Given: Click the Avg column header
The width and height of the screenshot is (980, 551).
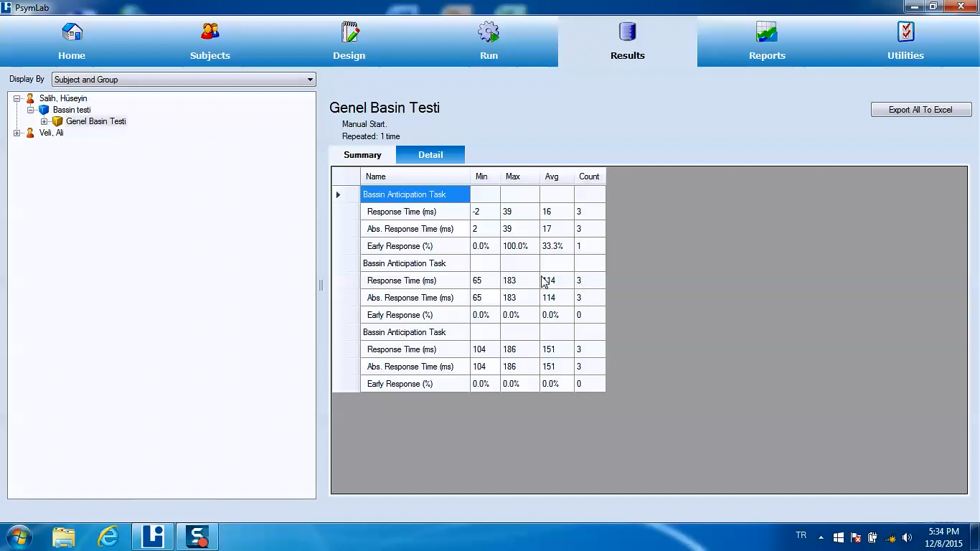Looking at the screenshot, I should tap(552, 176).
